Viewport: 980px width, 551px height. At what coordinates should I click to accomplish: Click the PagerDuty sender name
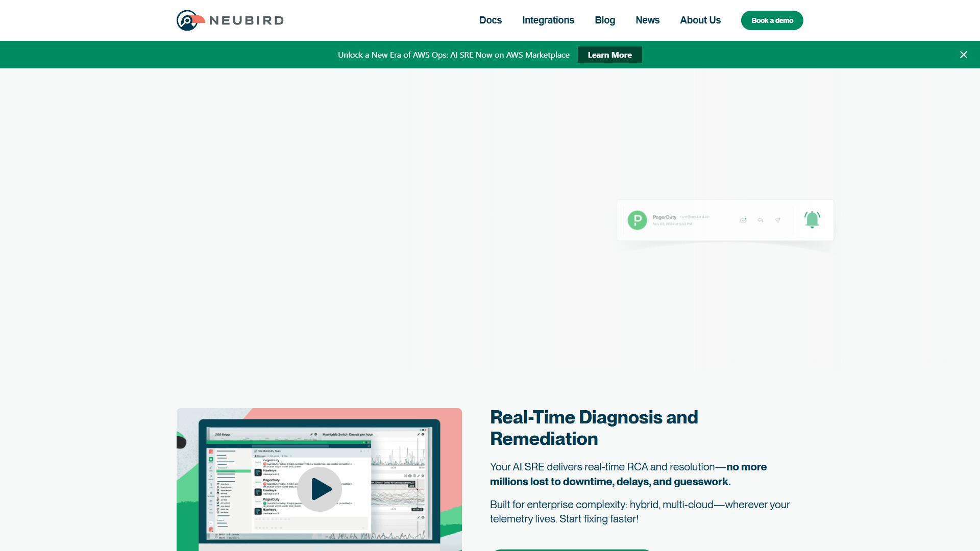pos(664,217)
